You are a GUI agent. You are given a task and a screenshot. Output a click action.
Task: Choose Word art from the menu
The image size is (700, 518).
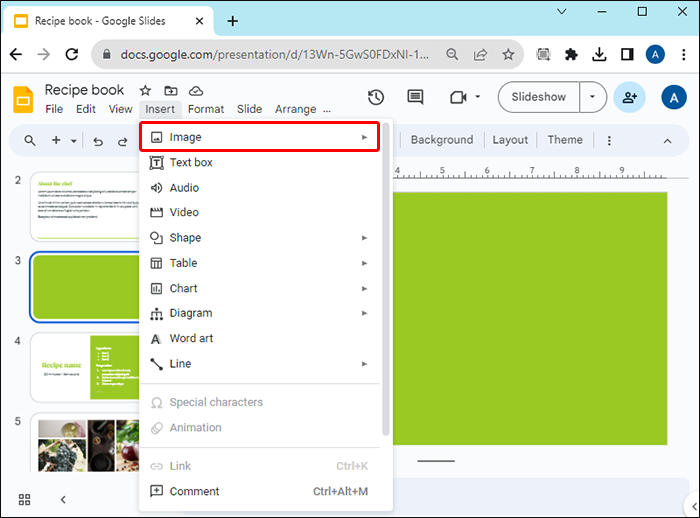[259, 338]
